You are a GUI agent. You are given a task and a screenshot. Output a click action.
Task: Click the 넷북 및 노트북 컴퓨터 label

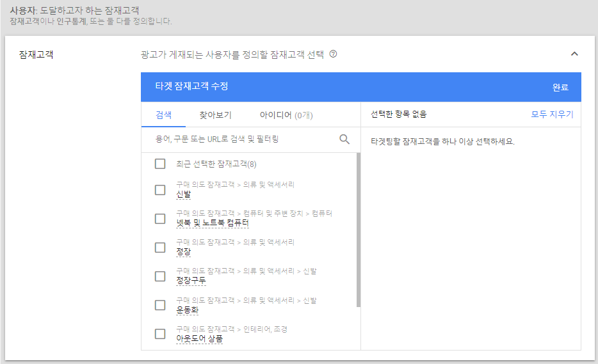213,223
